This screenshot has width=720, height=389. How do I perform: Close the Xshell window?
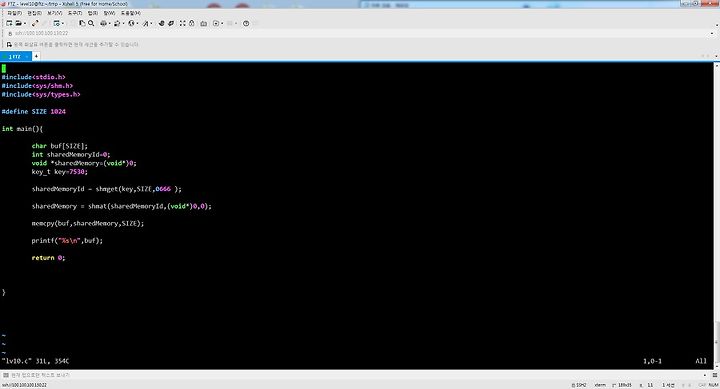[710, 3]
